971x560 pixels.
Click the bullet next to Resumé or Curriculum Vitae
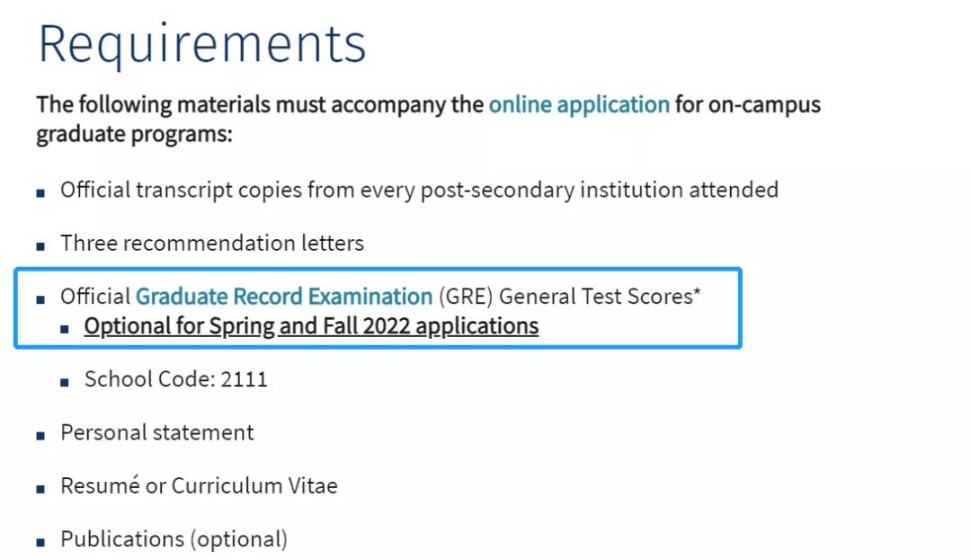40,489
